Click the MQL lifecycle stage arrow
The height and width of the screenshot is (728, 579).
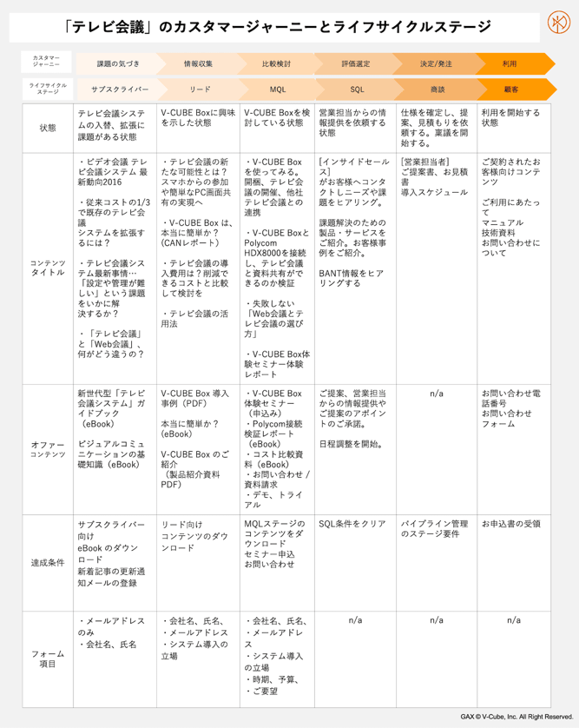pyautogui.click(x=279, y=89)
